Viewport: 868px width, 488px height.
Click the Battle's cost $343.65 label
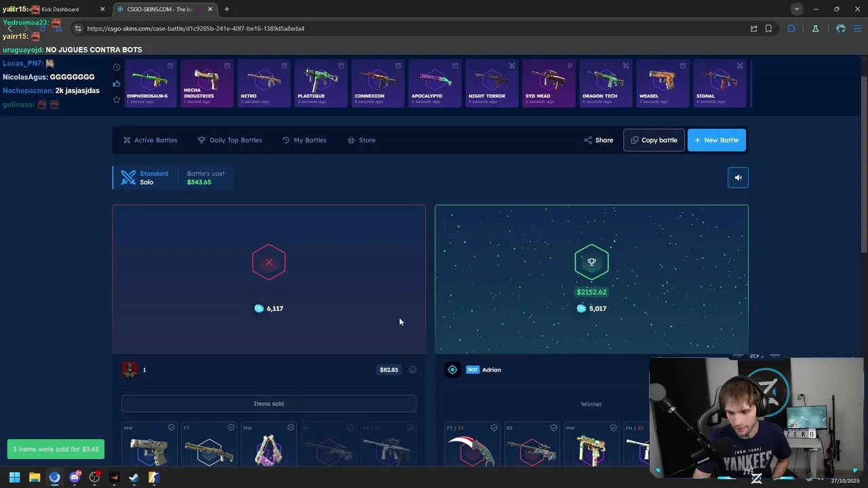[205, 178]
